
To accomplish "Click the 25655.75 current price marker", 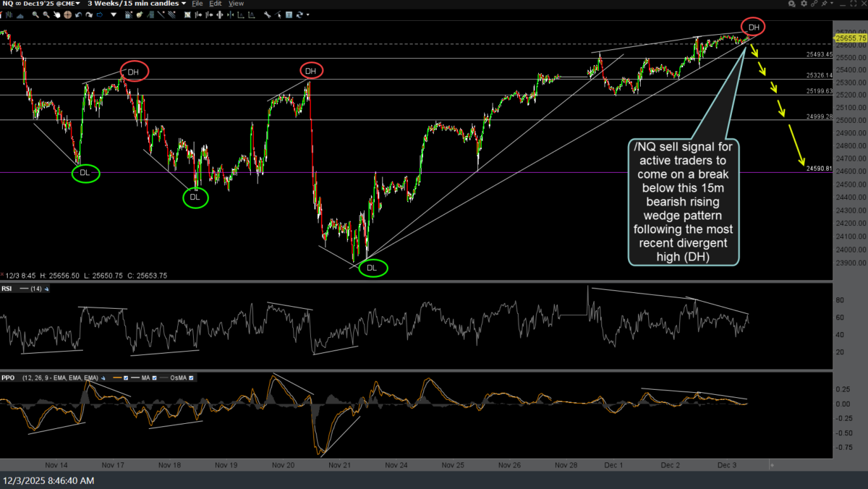I will (x=851, y=38).
